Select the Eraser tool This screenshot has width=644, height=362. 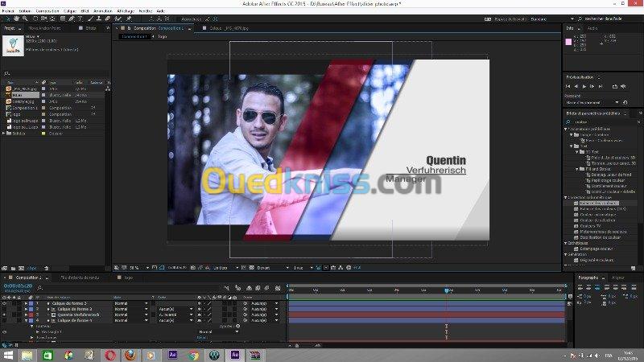[x=108, y=19]
